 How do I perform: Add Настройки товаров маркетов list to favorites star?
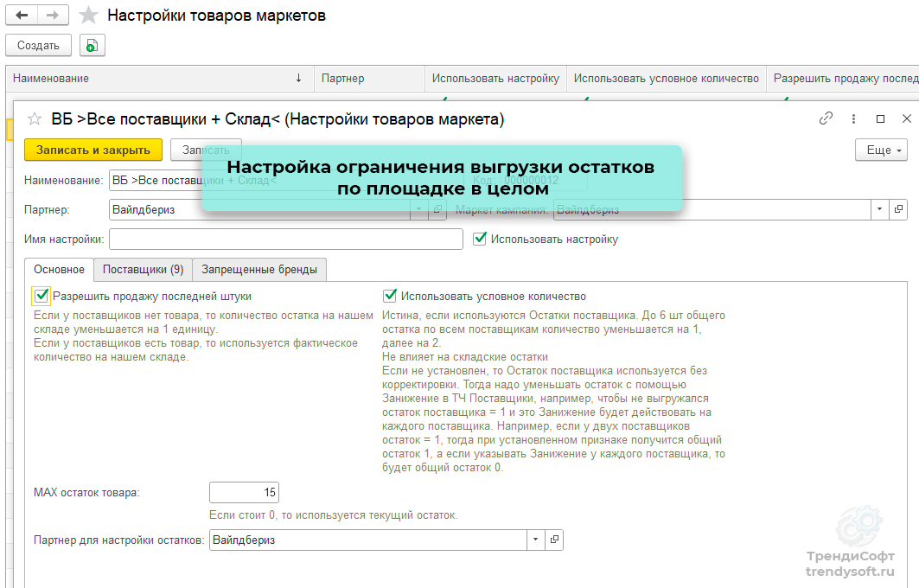tap(88, 16)
